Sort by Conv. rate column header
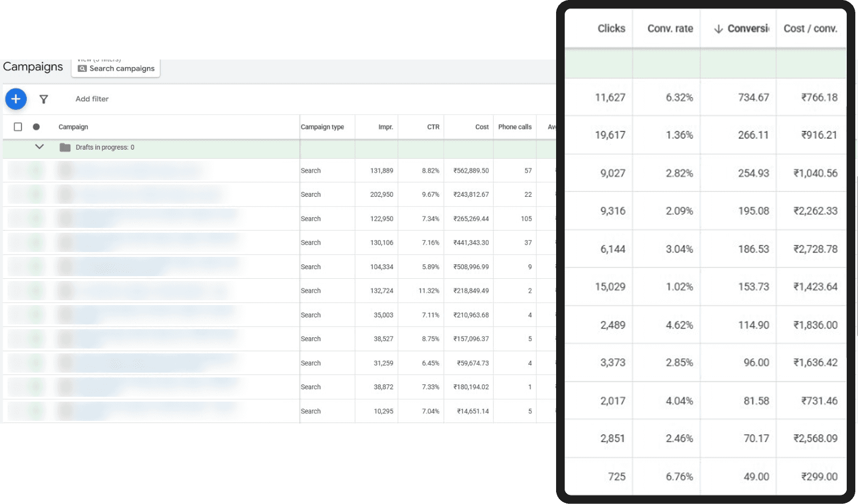This screenshot has height=504, width=858. [x=670, y=28]
